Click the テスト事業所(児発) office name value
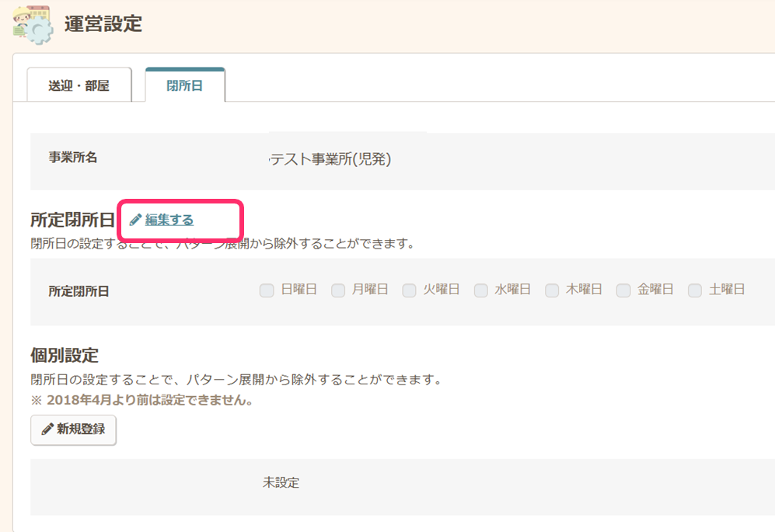Screen dimensions: 775x532 (328, 160)
